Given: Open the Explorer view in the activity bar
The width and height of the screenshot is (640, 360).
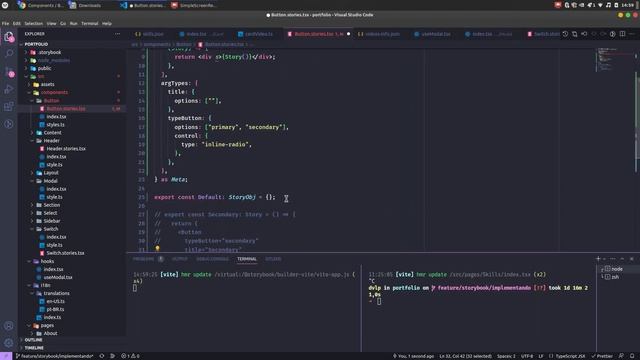Looking at the screenshot, I should (x=9, y=37).
